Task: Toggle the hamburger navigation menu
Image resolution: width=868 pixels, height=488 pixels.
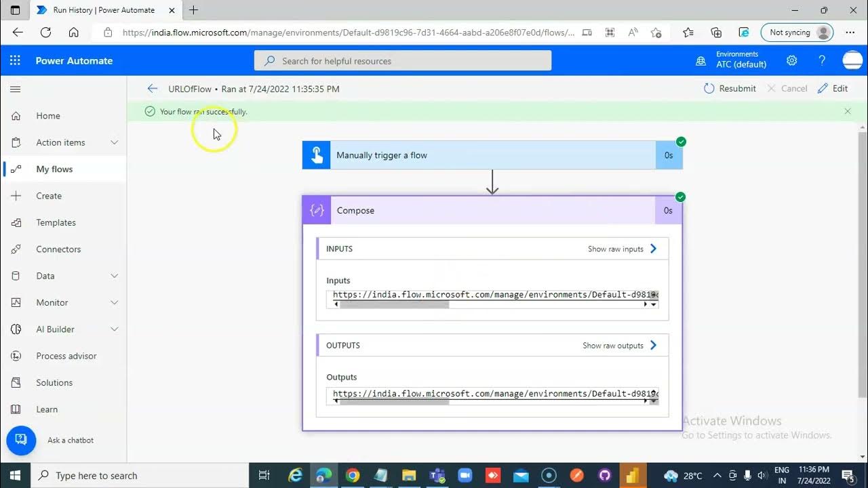Action: 16,89
